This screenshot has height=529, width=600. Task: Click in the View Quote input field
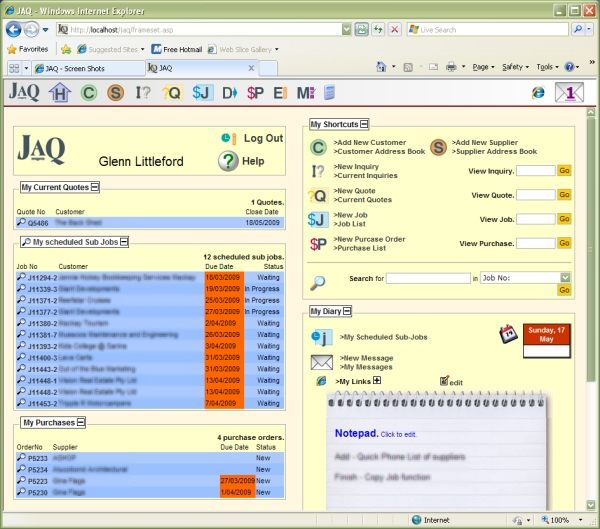(536, 195)
